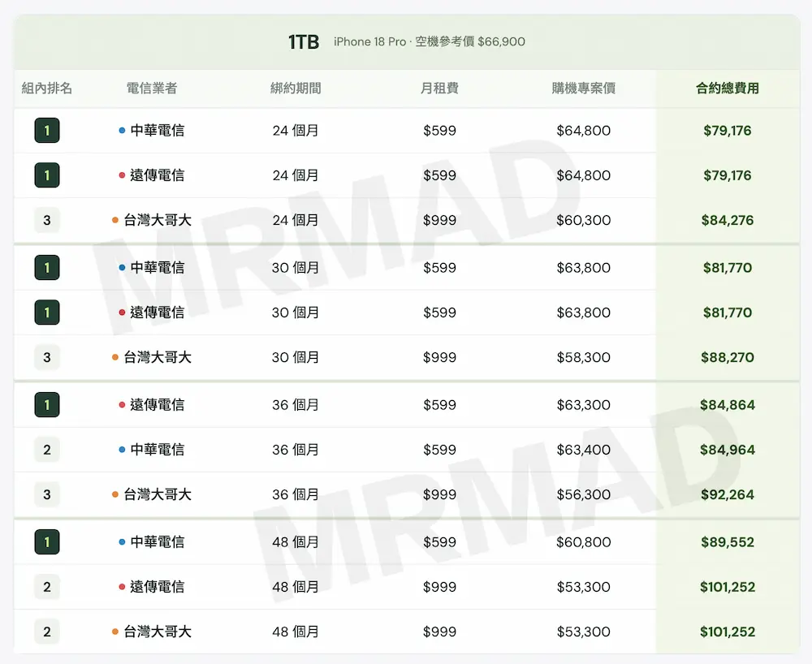Screen dimensions: 812x664
Task: Click the rank 2 badge for 中華電信 36 個月
Action: click(x=47, y=450)
